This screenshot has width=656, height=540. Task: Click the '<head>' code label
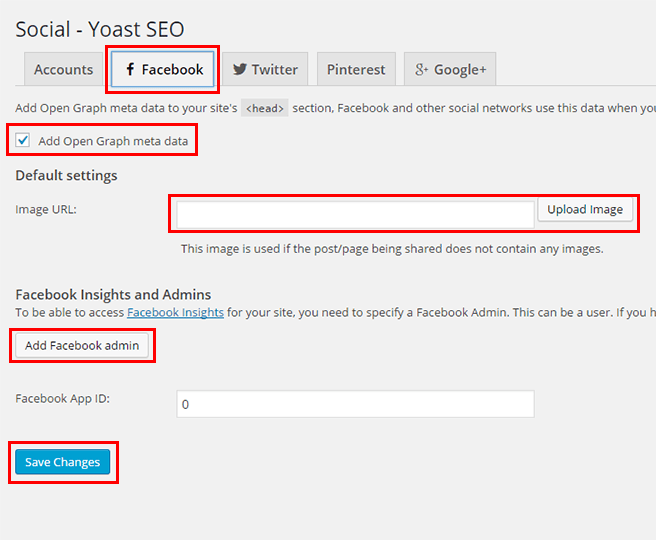(x=264, y=108)
